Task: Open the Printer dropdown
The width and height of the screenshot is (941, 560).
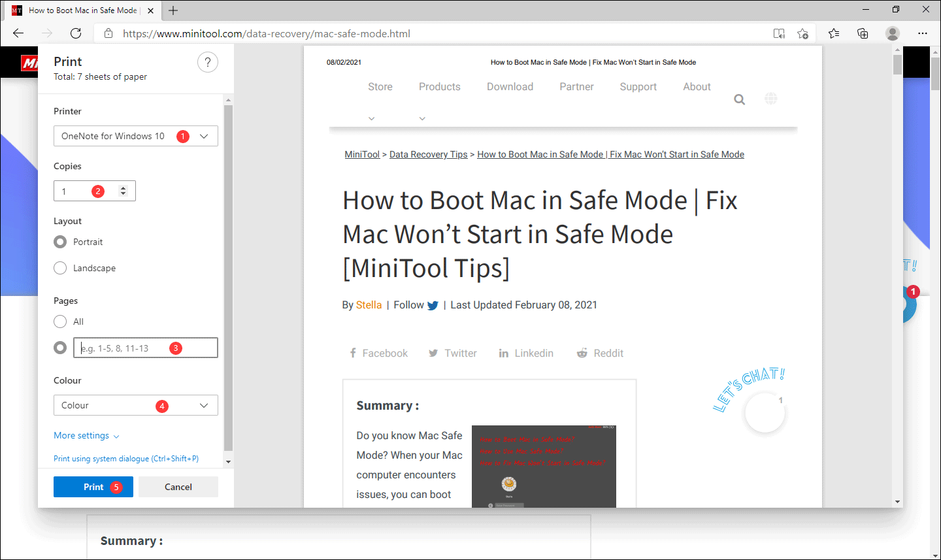Action: point(136,136)
